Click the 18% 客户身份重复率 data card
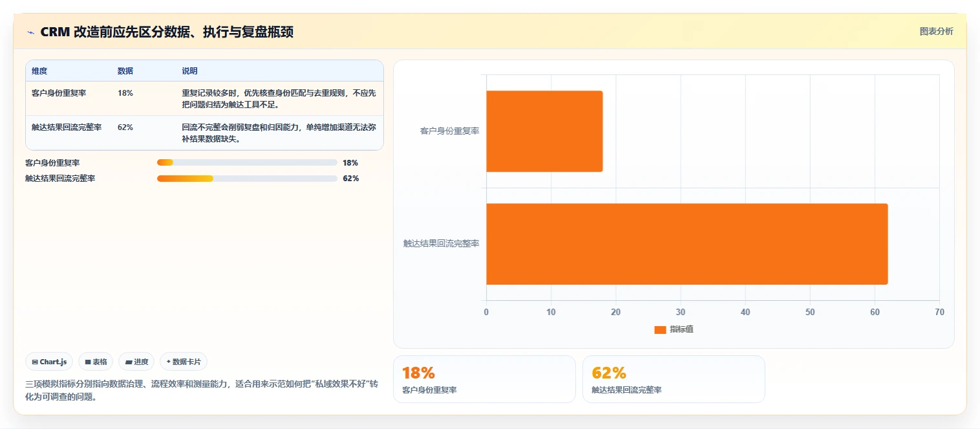Image resolution: width=980 pixels, height=429 pixels. pos(484,379)
